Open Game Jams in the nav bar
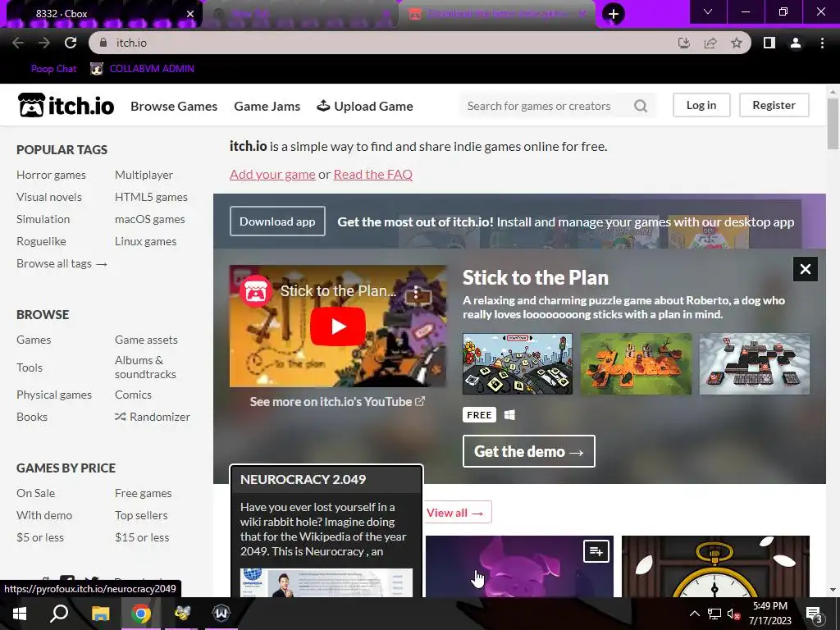Image resolution: width=840 pixels, height=630 pixels. point(267,106)
